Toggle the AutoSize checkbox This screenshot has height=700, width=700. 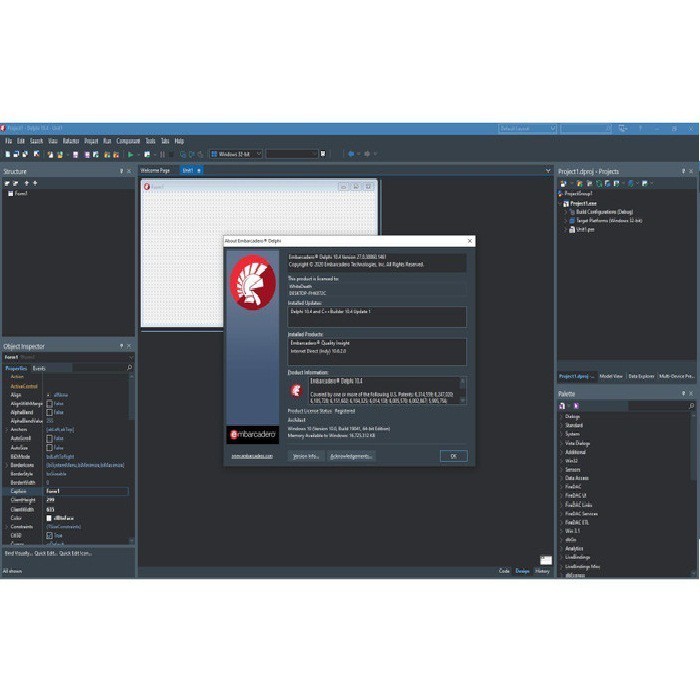(x=50, y=448)
